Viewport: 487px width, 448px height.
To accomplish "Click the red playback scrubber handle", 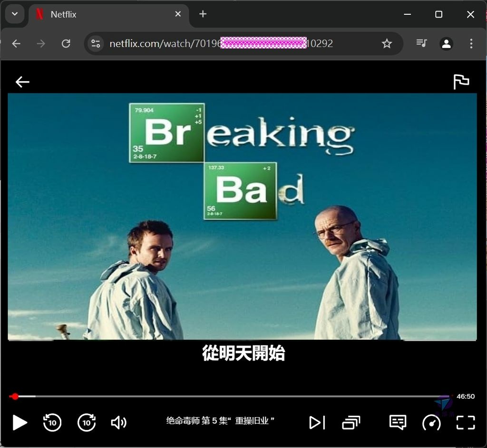I will click(14, 396).
